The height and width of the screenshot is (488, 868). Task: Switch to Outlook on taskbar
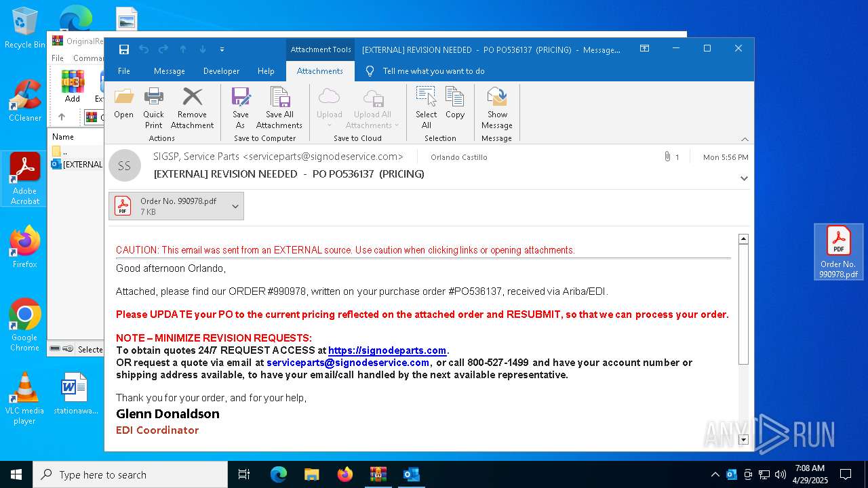pos(411,474)
